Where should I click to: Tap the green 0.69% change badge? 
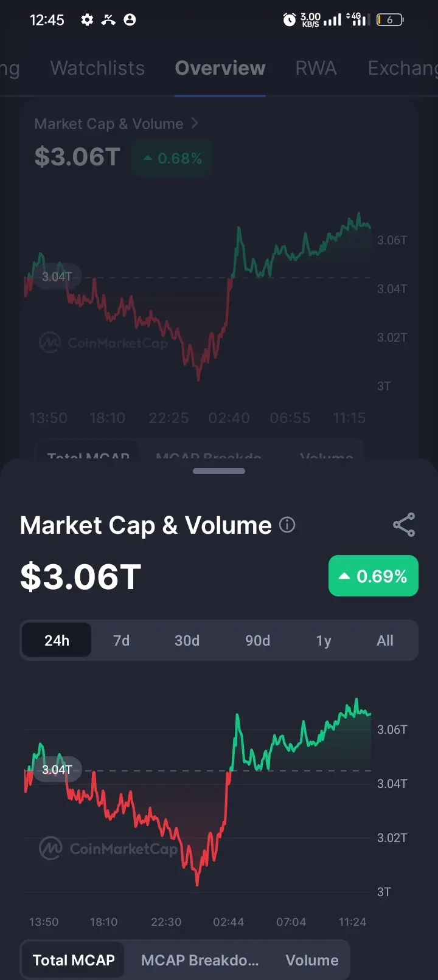[x=374, y=576]
